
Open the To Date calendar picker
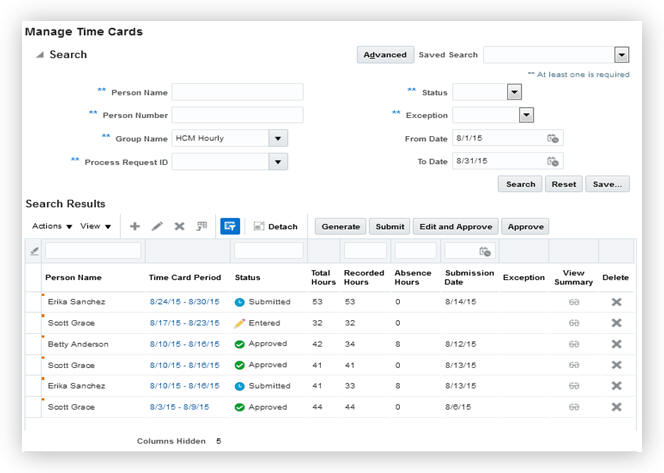[x=553, y=161]
